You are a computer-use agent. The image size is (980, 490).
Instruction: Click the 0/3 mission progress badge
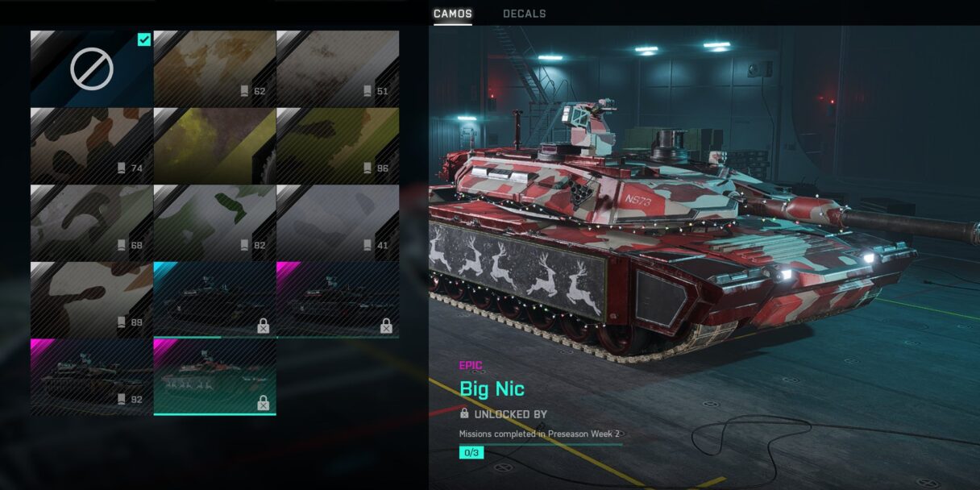471,453
